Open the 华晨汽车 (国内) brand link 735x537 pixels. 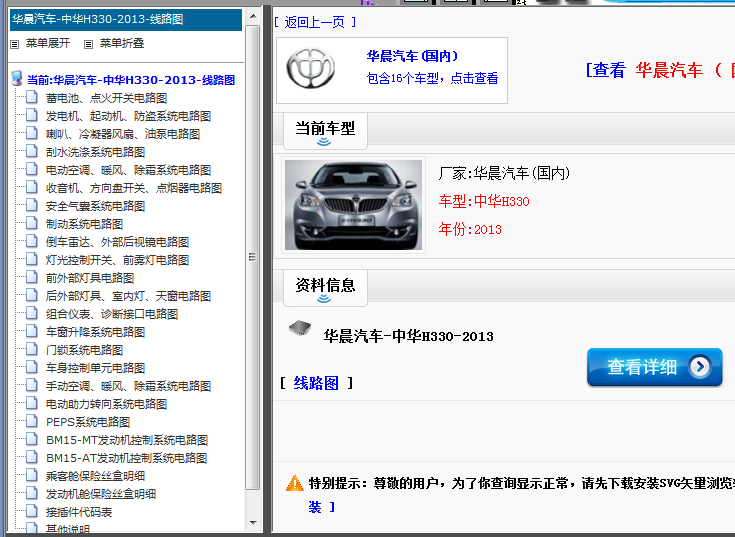(x=412, y=56)
